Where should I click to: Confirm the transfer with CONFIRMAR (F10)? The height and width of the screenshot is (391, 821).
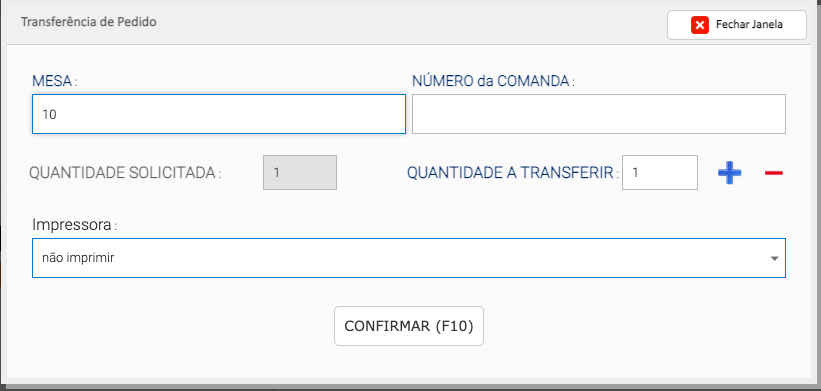[x=409, y=326]
